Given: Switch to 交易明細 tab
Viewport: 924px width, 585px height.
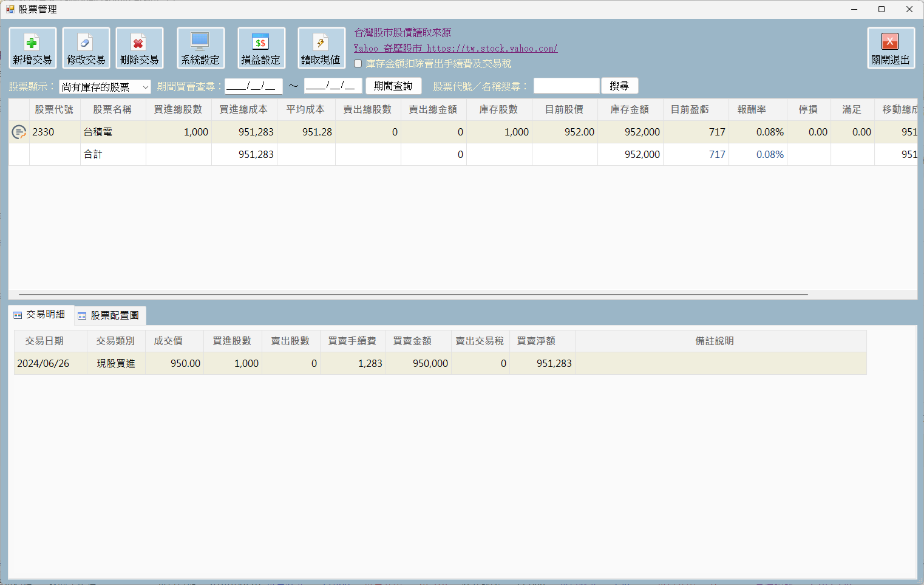Looking at the screenshot, I should click(x=40, y=315).
